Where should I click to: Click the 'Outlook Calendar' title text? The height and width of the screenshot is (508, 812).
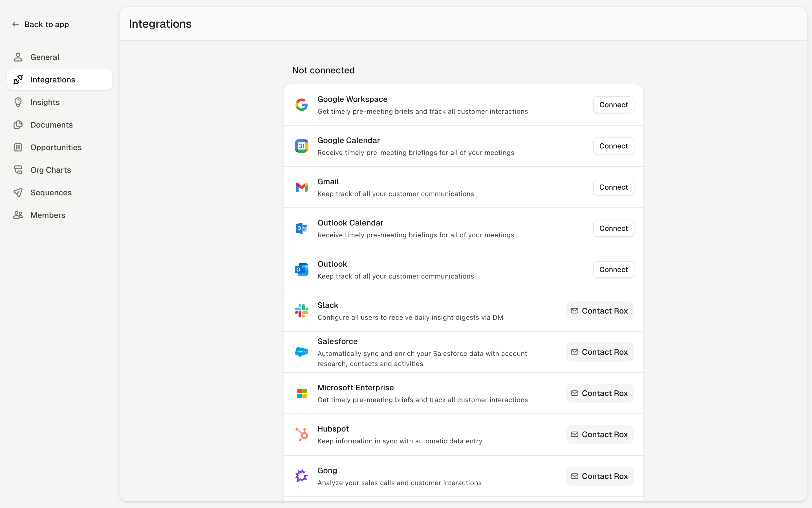click(x=350, y=223)
